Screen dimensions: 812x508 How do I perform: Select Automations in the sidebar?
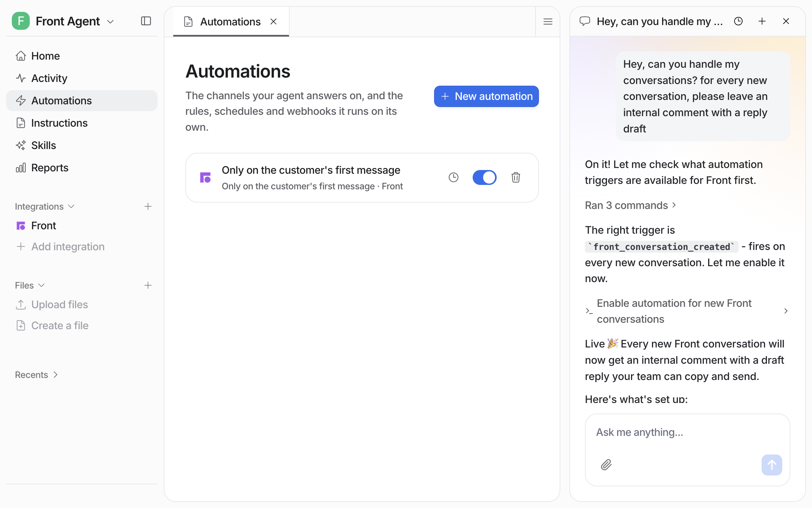pyautogui.click(x=82, y=101)
